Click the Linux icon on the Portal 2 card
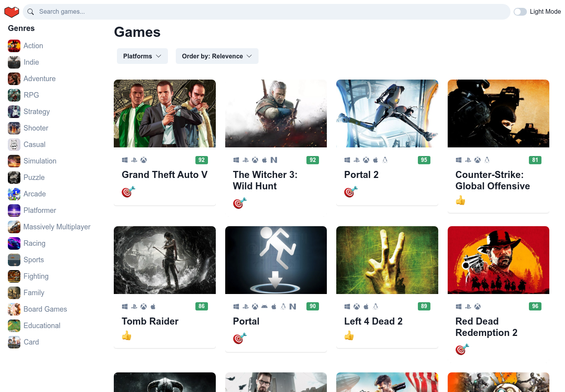This screenshot has width=565, height=392. [385, 160]
